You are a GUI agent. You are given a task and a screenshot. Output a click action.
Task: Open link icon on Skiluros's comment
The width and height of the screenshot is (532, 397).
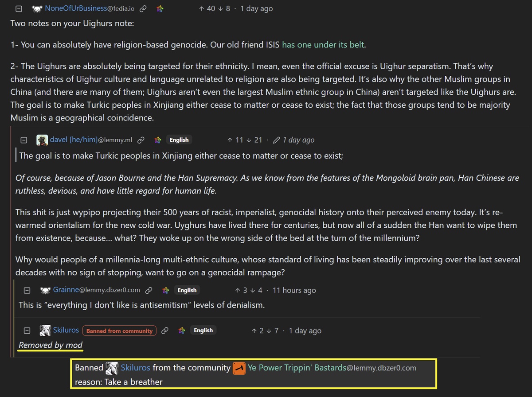165,331
